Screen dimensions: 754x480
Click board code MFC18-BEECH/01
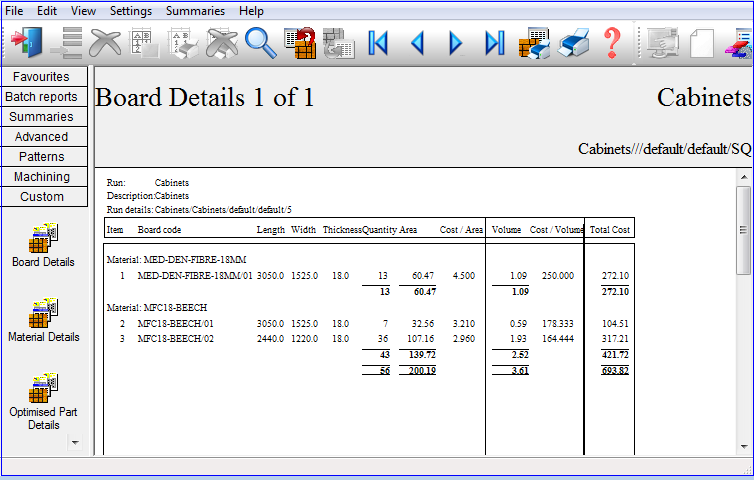click(176, 324)
